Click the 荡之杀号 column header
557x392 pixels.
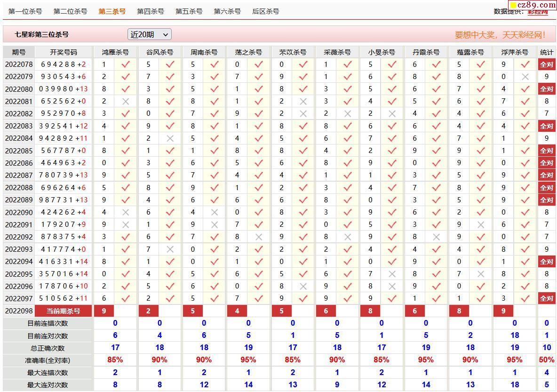point(248,52)
